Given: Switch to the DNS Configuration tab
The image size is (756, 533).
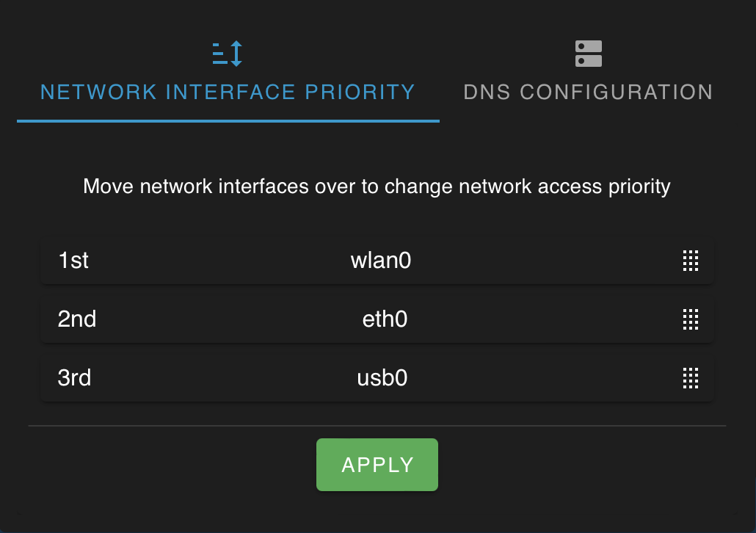Looking at the screenshot, I should click(x=588, y=92).
